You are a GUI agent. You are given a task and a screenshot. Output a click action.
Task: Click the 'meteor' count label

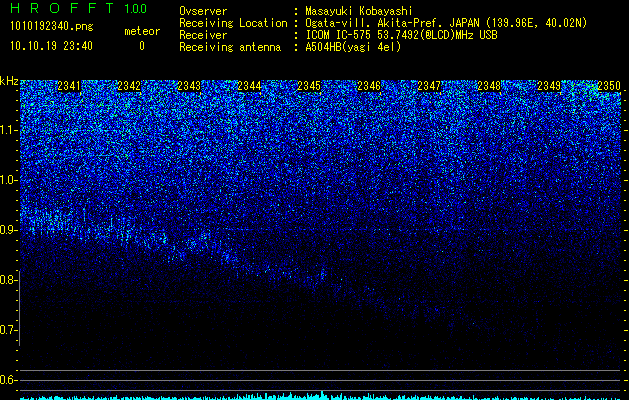[142, 31]
